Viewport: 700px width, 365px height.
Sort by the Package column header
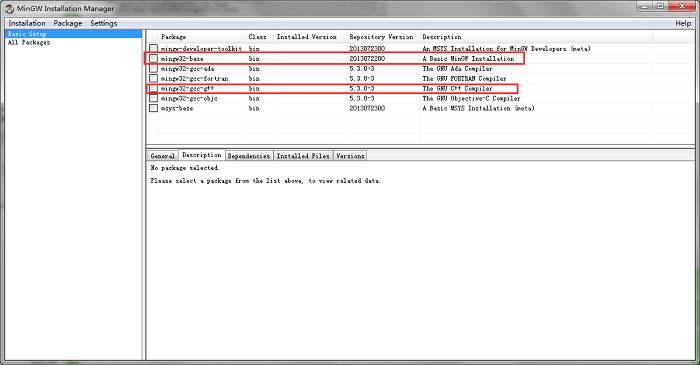(202, 37)
